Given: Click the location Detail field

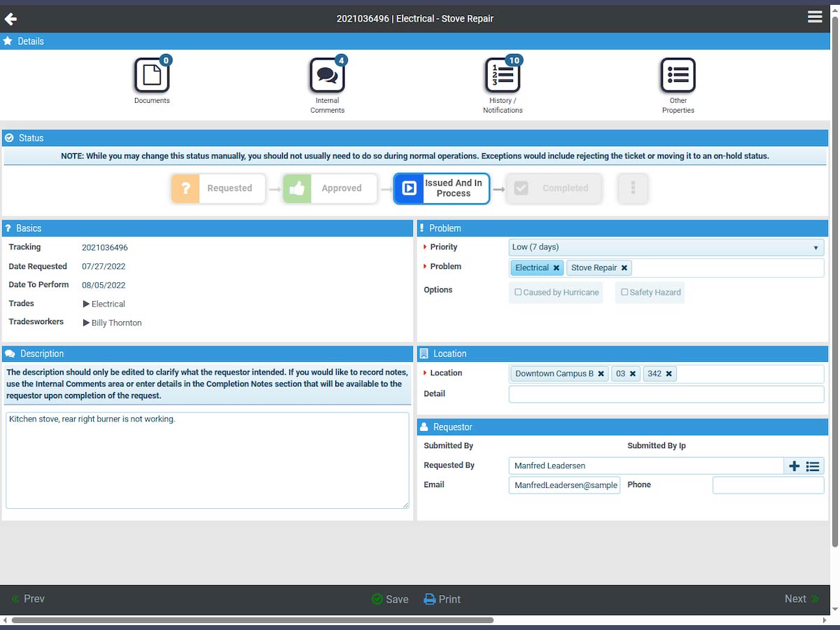Looking at the screenshot, I should click(666, 394).
